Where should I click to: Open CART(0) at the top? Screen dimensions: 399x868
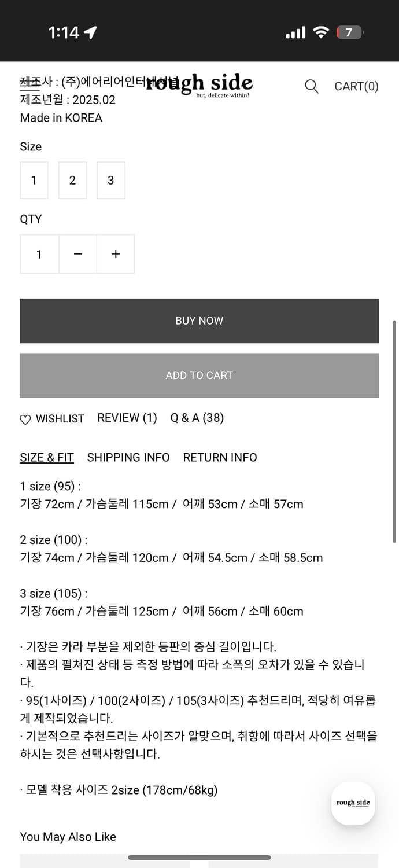click(355, 86)
